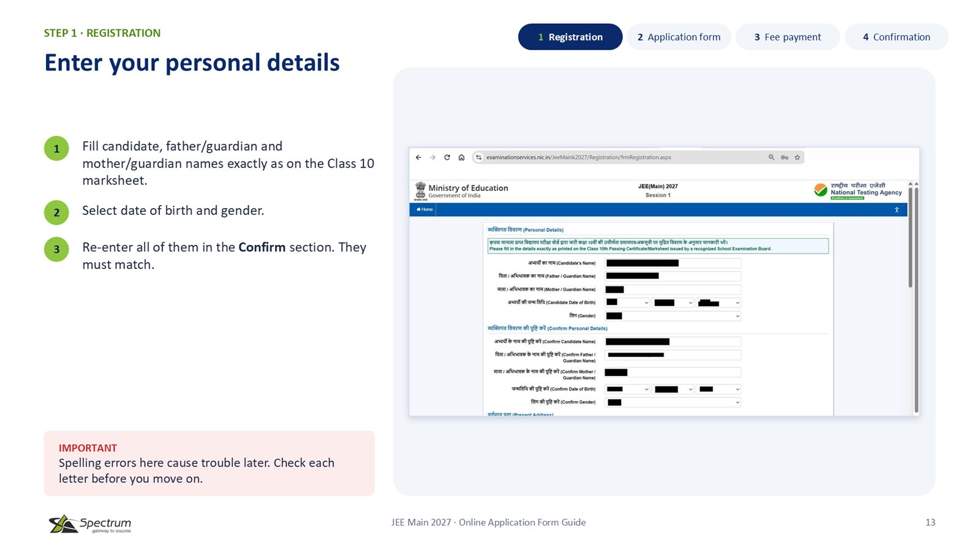Open site info icon beside the URL
Viewport: 980px width, 551px height.
click(x=479, y=157)
